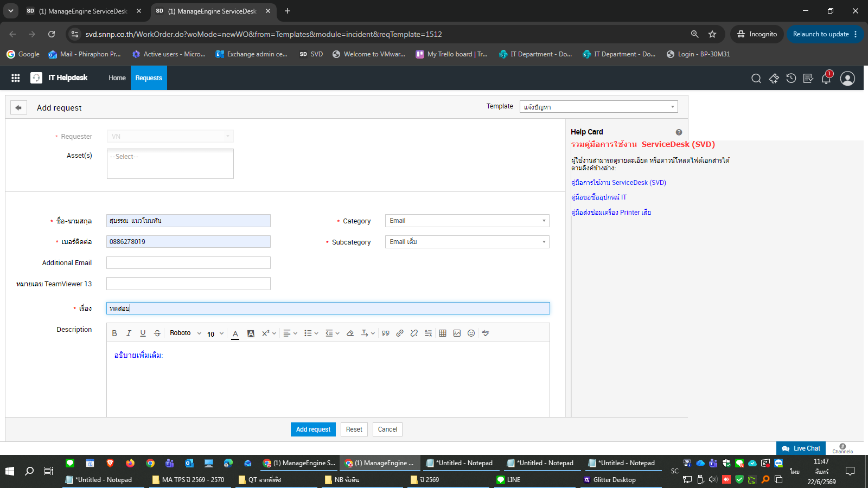
Task: Open the recent history clock icon
Action: (x=791, y=79)
